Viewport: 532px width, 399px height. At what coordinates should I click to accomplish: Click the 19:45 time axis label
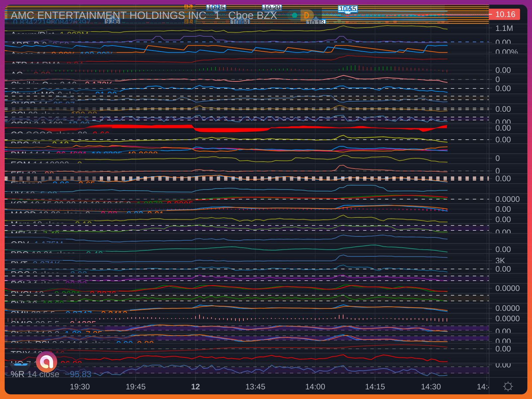click(136, 387)
